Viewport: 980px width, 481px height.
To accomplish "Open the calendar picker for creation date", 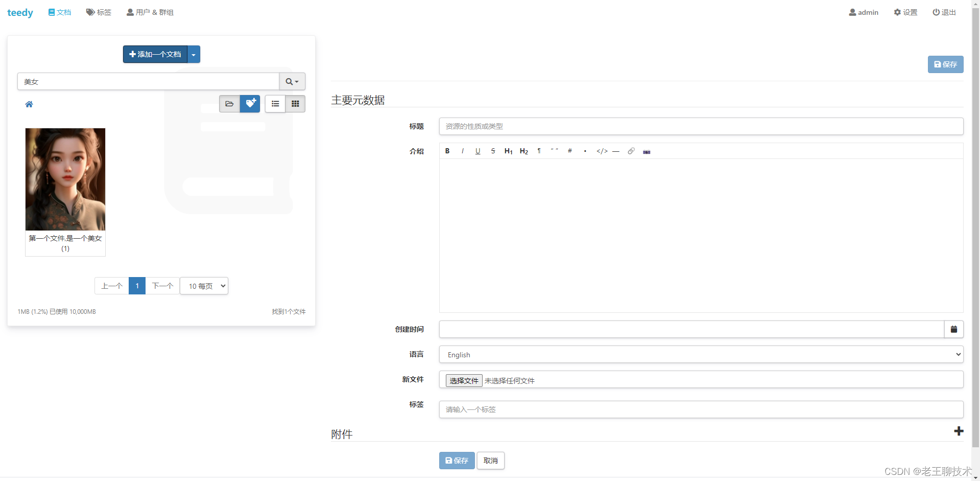I will click(953, 329).
